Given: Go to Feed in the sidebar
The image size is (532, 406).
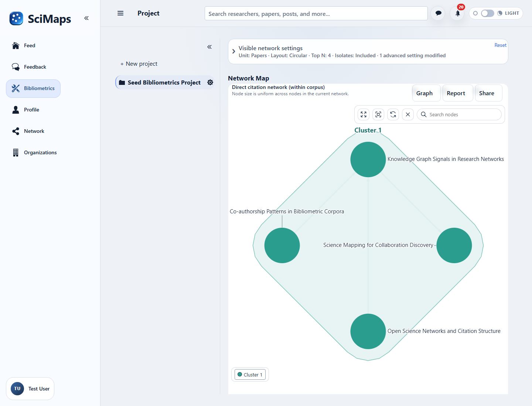Looking at the screenshot, I should 24,46.
